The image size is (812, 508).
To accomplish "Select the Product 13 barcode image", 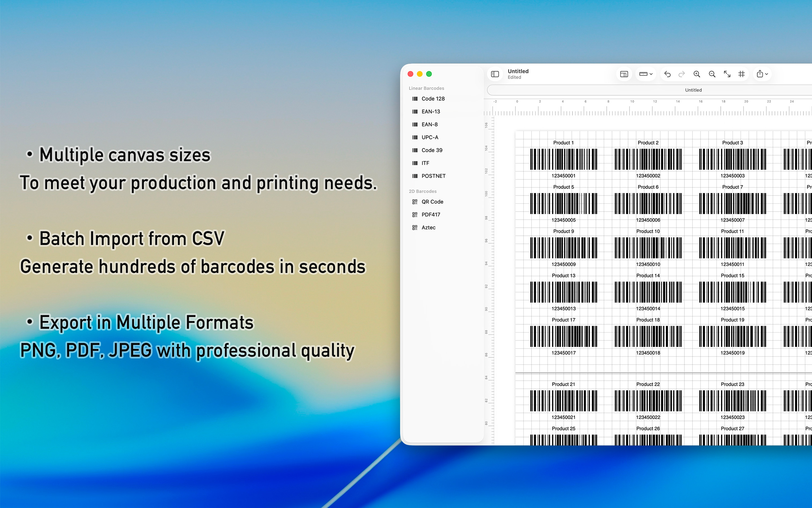I will click(x=564, y=292).
